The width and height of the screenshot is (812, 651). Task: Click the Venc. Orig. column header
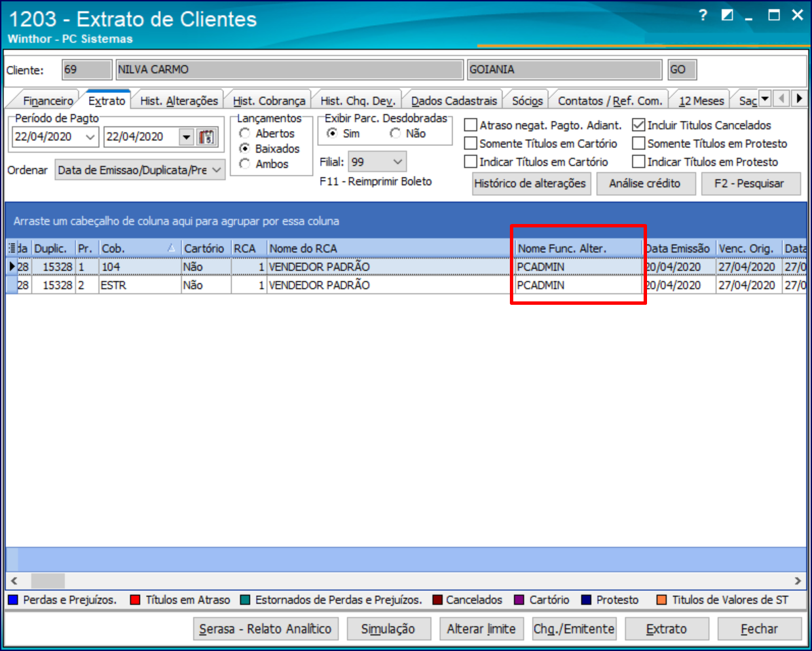(750, 248)
